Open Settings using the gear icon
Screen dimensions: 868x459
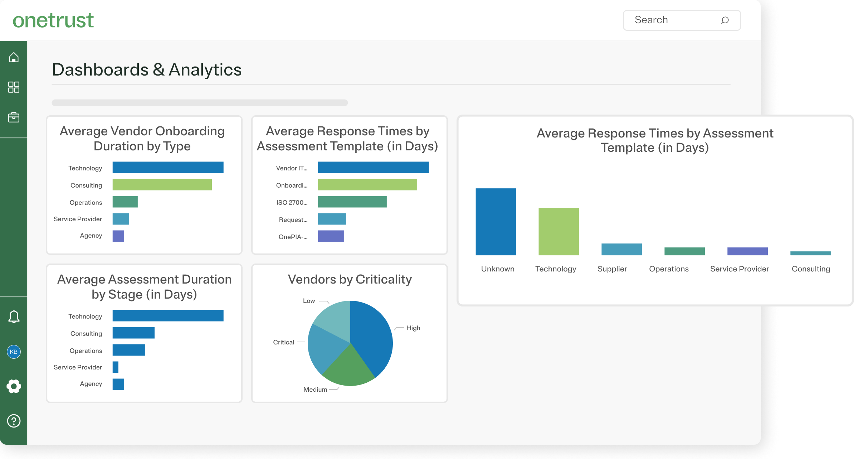[14, 386]
